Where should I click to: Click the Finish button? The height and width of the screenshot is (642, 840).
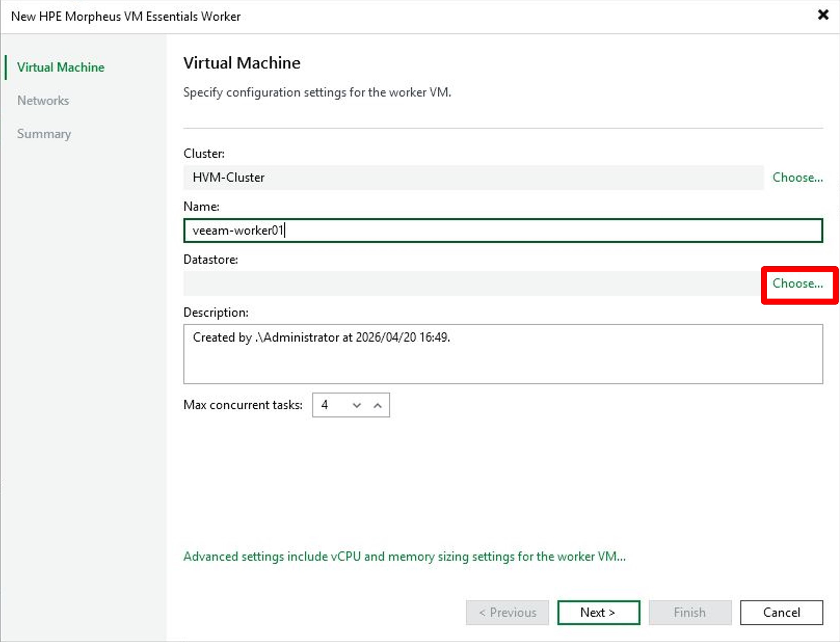(690, 612)
